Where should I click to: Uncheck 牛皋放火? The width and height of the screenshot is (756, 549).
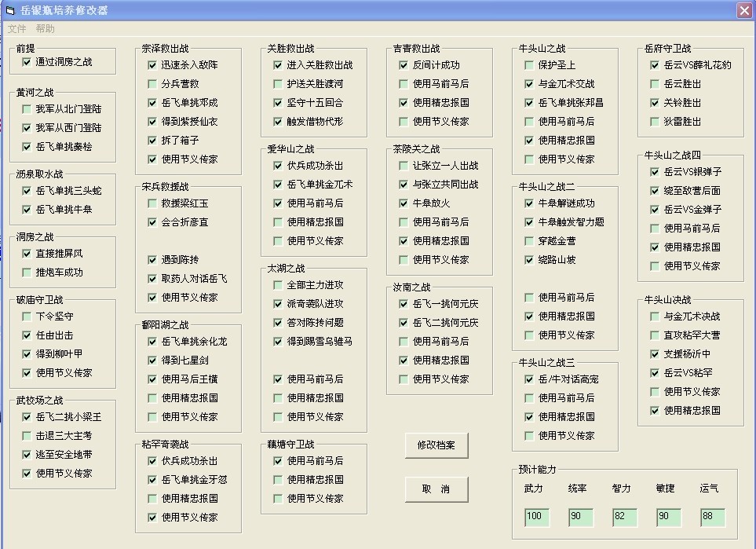pyautogui.click(x=404, y=203)
